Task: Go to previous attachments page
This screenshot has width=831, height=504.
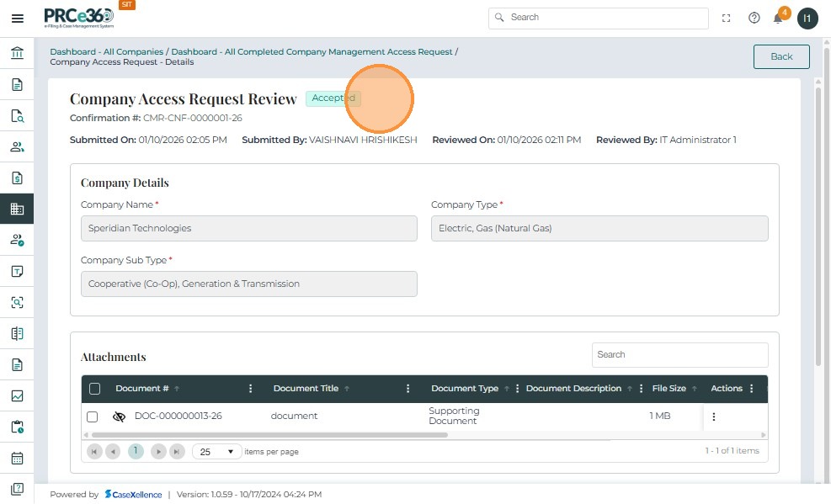Action: pyautogui.click(x=113, y=452)
